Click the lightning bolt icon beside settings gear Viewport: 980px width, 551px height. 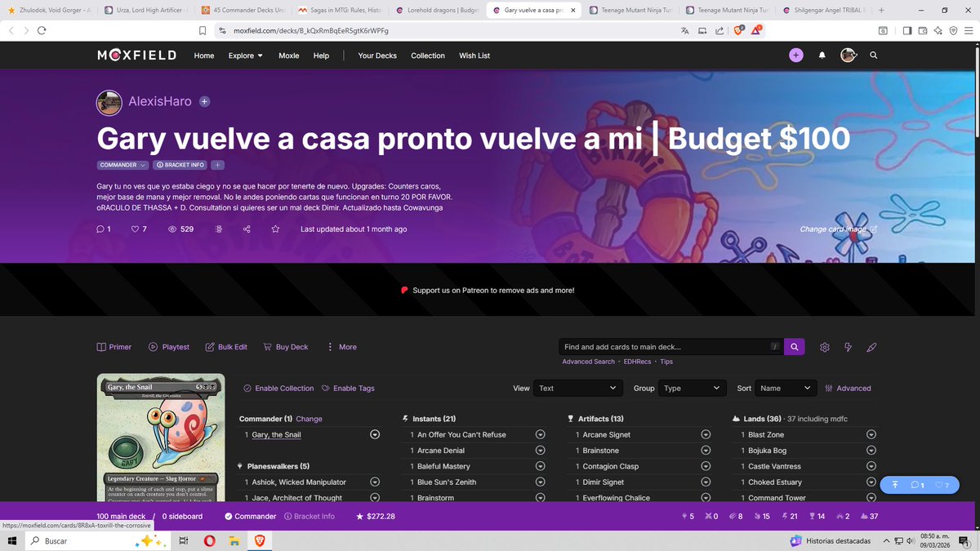(848, 347)
